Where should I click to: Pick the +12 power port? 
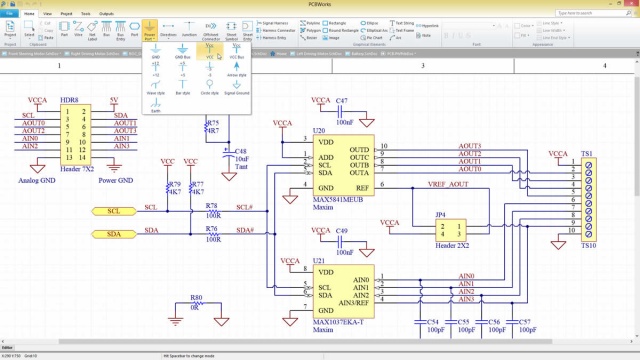tap(156, 69)
